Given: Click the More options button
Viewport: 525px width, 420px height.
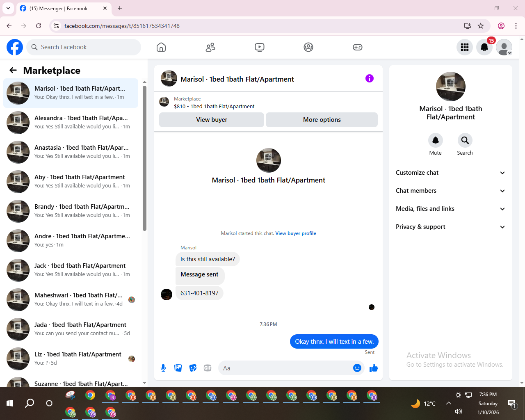Looking at the screenshot, I should click(x=322, y=120).
